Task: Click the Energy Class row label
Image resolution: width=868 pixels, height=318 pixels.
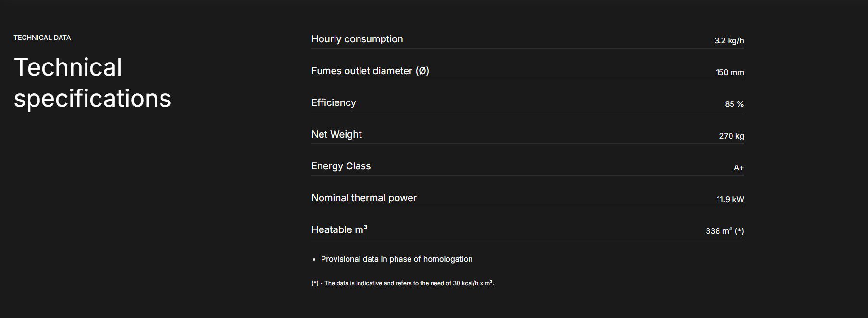Action: [341, 166]
